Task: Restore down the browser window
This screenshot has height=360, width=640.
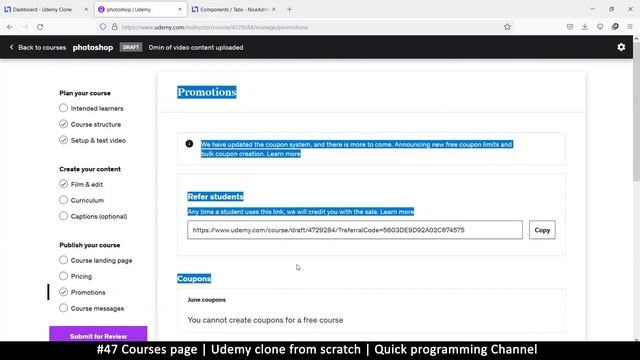Action: (611, 9)
